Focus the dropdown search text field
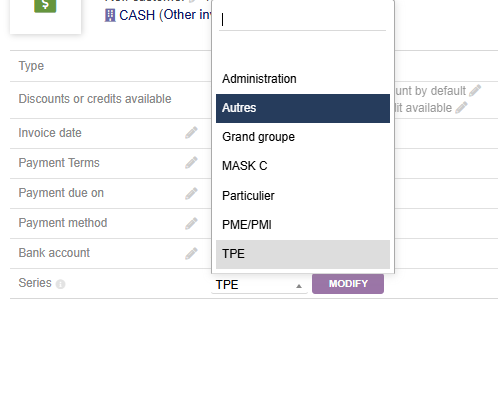 coord(302,20)
